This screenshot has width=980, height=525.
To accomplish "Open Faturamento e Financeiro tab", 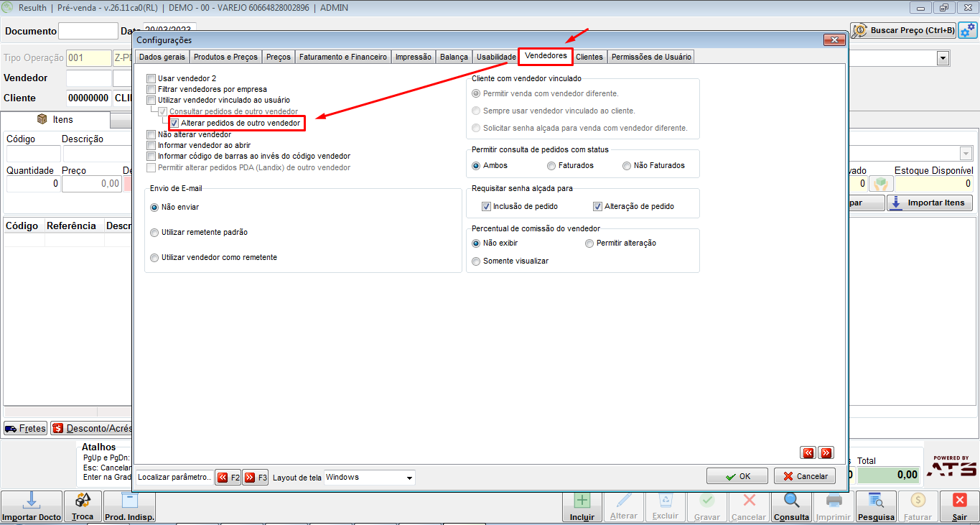I will pos(343,57).
